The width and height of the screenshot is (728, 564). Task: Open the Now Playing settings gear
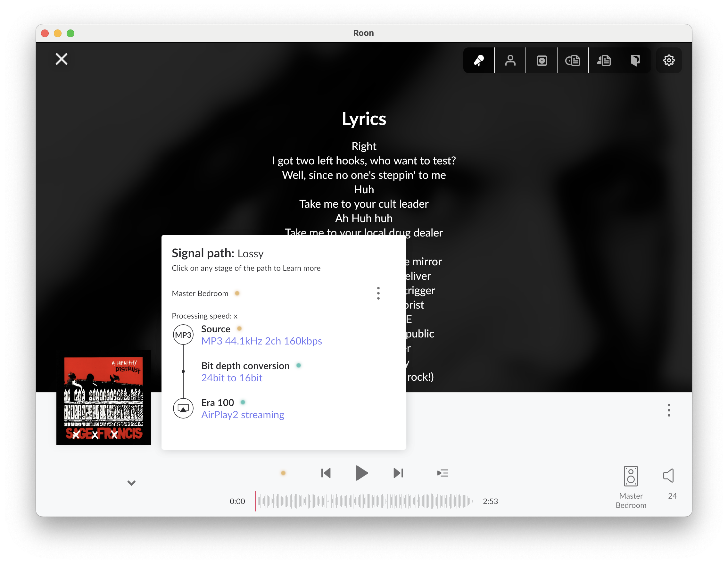(669, 60)
